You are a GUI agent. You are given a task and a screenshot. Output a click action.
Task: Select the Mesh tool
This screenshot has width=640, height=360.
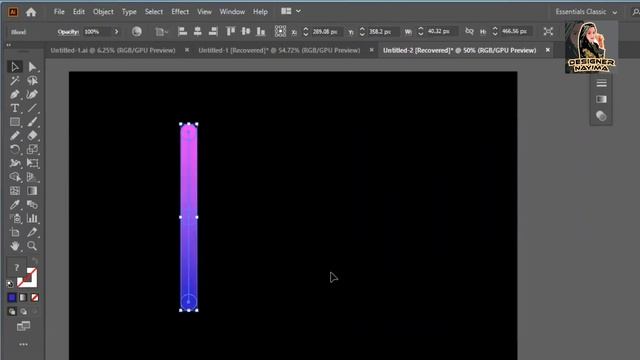tap(15, 191)
